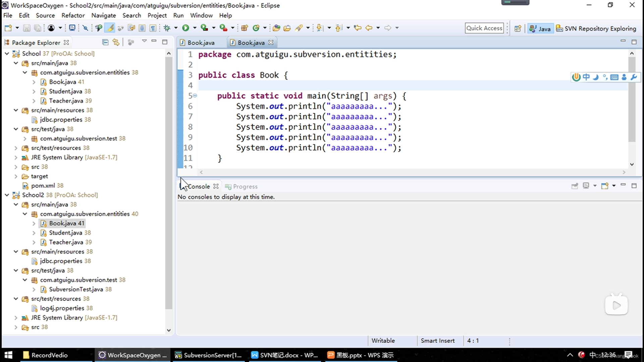The width and height of the screenshot is (644, 362).
Task: Click the New wizard toolbar icon
Action: point(8,28)
